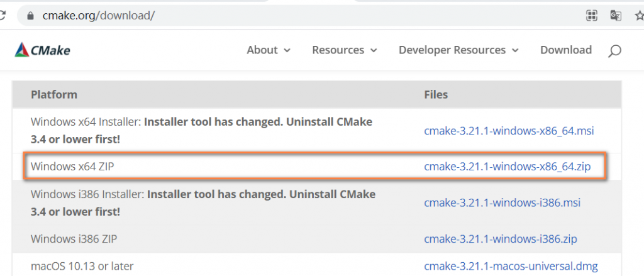
Task: Download cmake-3.21.1-windows-x86_64.zip
Action: pos(508,167)
